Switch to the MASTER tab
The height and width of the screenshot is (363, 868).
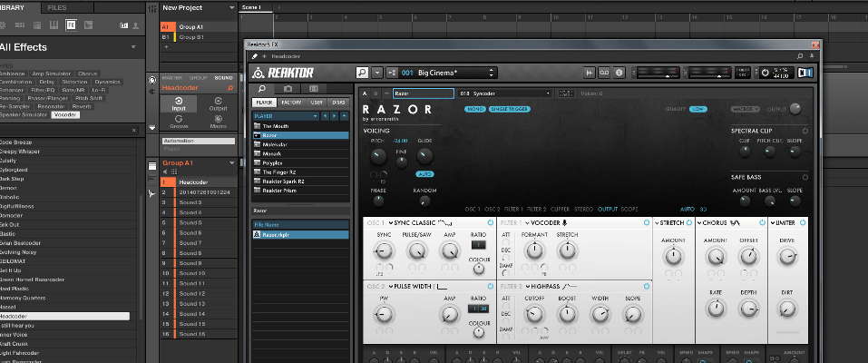(x=171, y=78)
